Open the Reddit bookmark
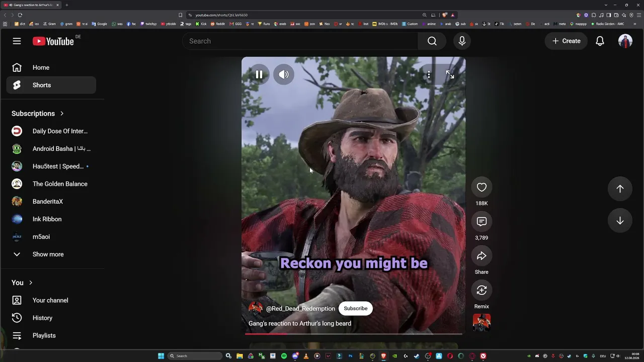The width and height of the screenshot is (644, 362). coord(218,24)
